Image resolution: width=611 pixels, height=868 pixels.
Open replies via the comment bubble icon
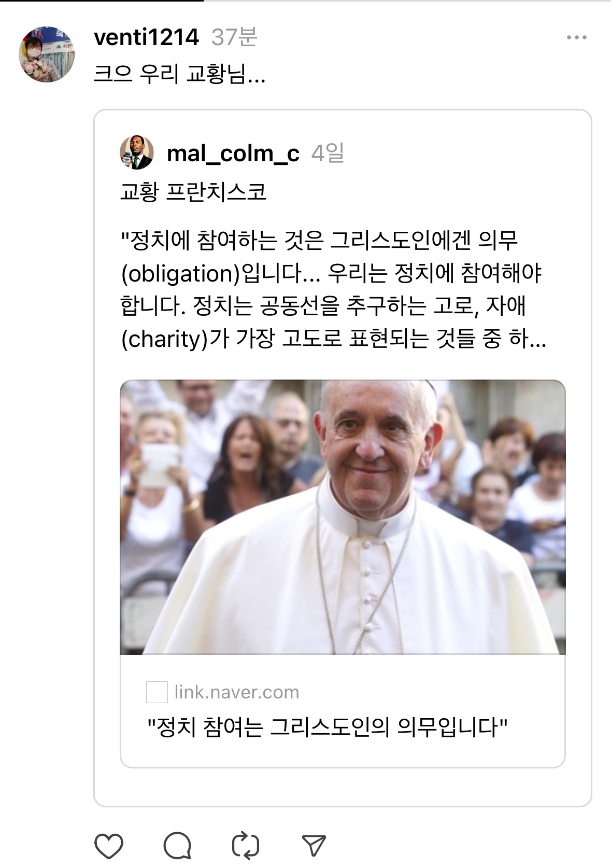(177, 846)
